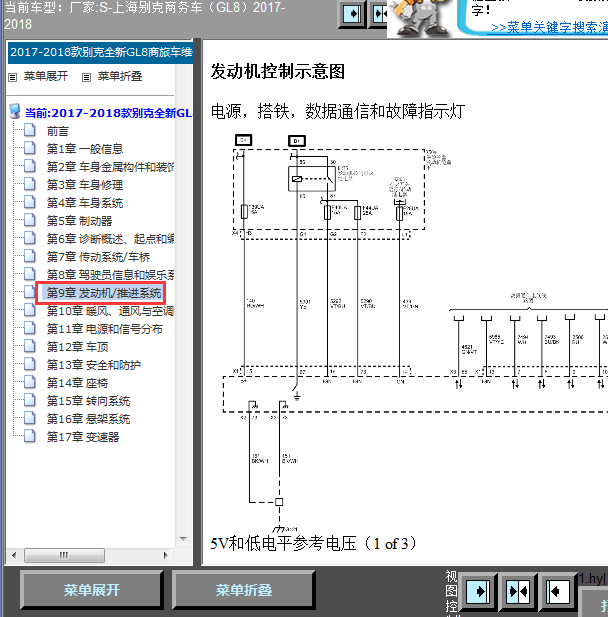608x617 pixels.
Task: Click the page icon beside 前言
Action: (30, 130)
